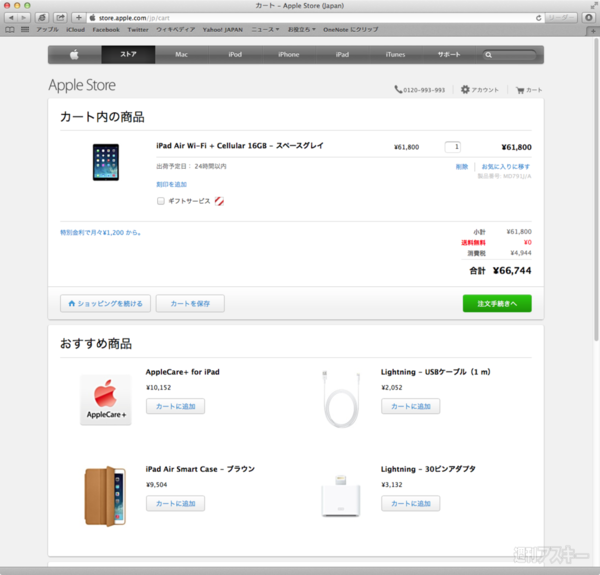Add Lightning USB cable to cart
This screenshot has height=575, width=600.
(411, 406)
